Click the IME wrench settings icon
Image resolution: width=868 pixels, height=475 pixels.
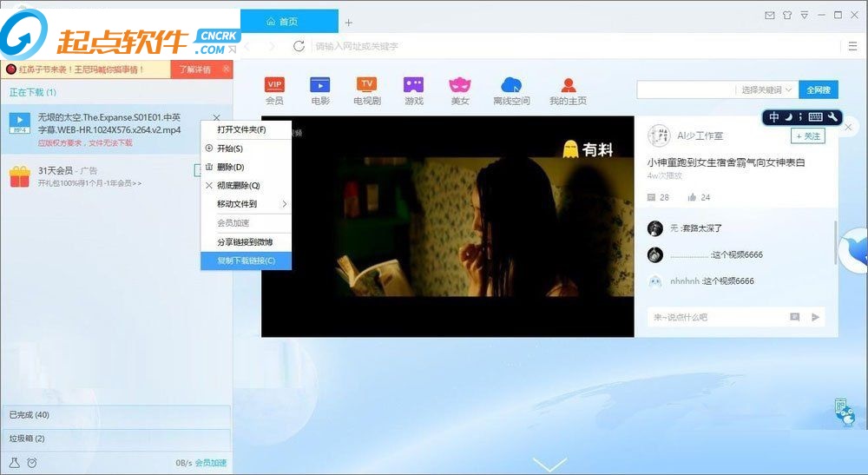[x=833, y=117]
